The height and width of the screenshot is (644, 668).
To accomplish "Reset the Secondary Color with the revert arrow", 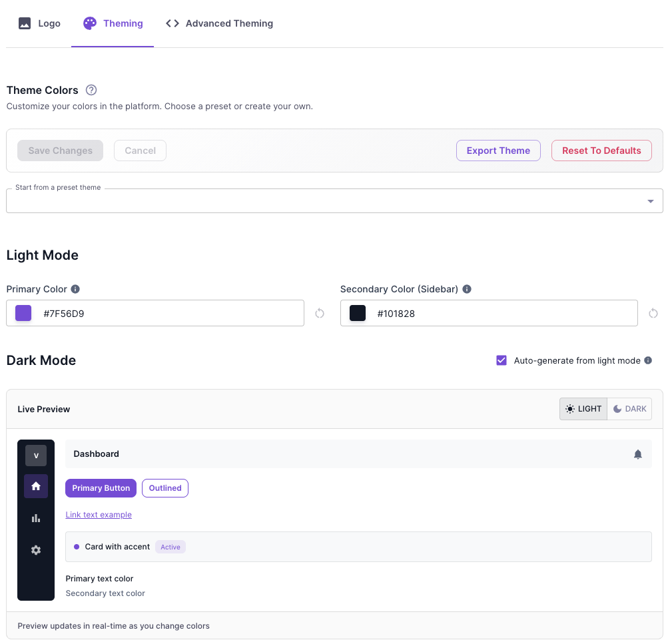I will (653, 313).
